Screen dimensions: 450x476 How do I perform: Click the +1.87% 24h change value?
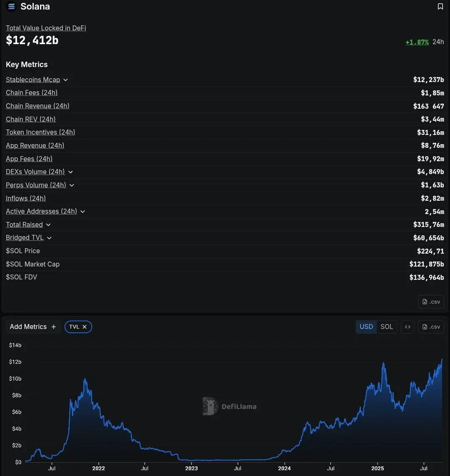(417, 42)
